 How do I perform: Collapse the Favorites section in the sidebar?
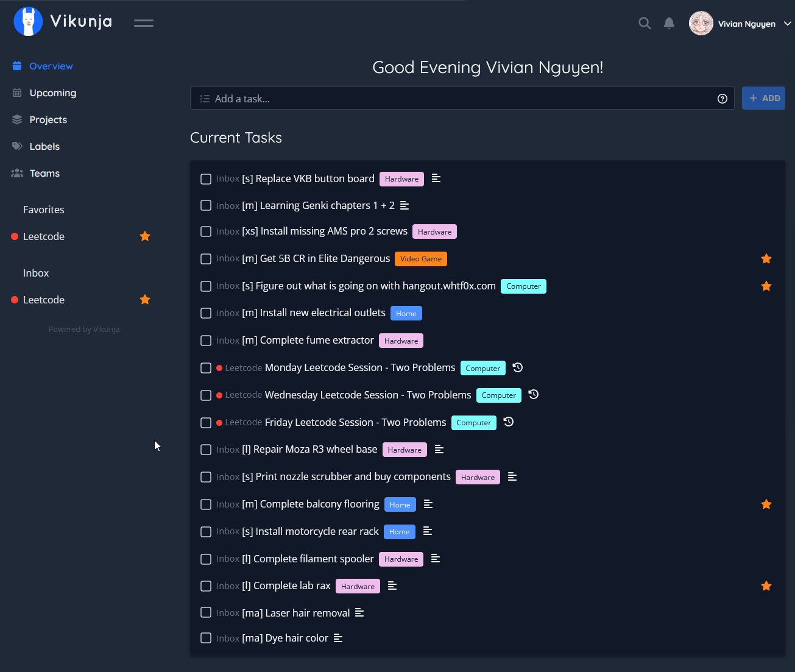pos(44,210)
